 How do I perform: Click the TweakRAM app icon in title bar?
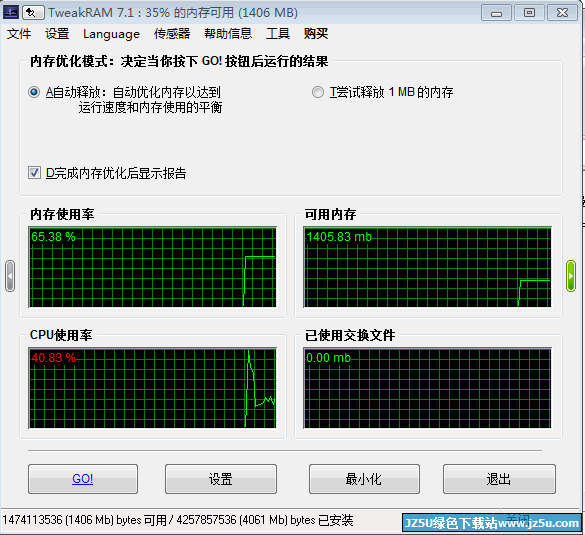(11, 12)
